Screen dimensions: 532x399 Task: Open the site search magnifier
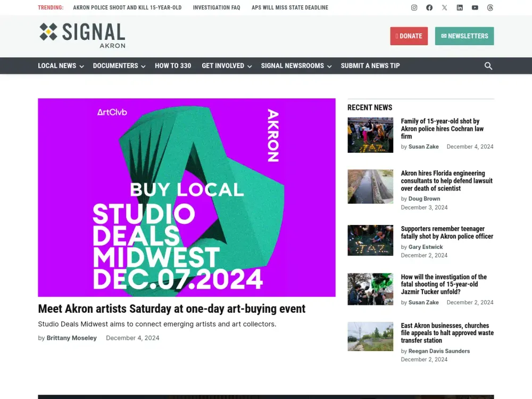(x=488, y=65)
